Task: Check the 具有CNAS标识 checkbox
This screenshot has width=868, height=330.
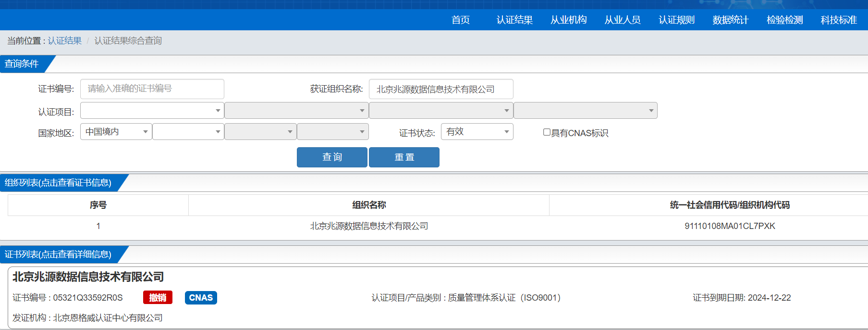Action: 547,132
